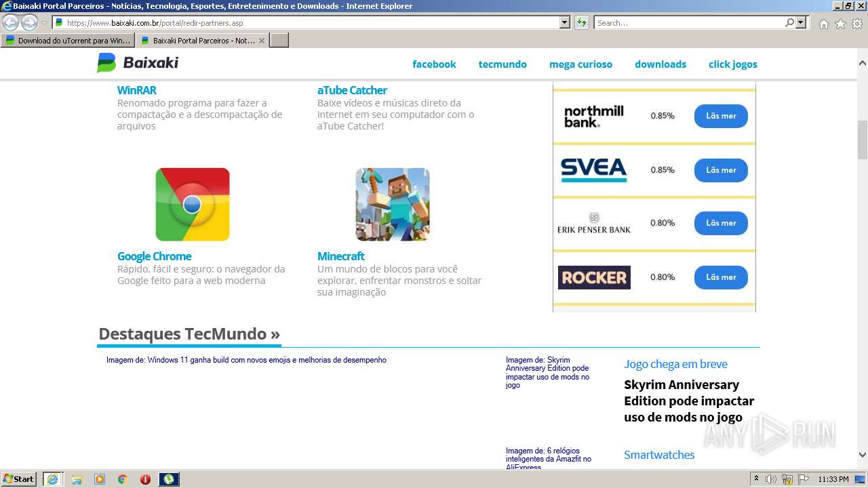Click the page scrollbar up arrow
The width and height of the screenshot is (868, 488).
862,63
